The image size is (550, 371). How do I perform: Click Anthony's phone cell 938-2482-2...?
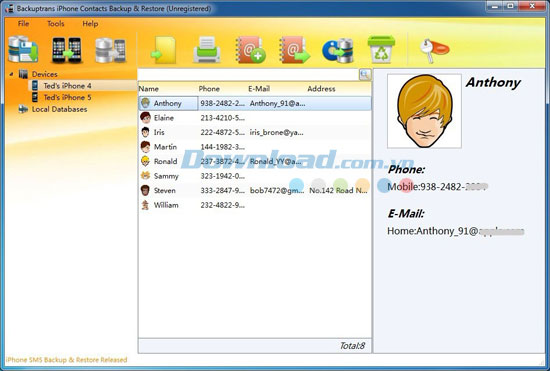point(223,103)
